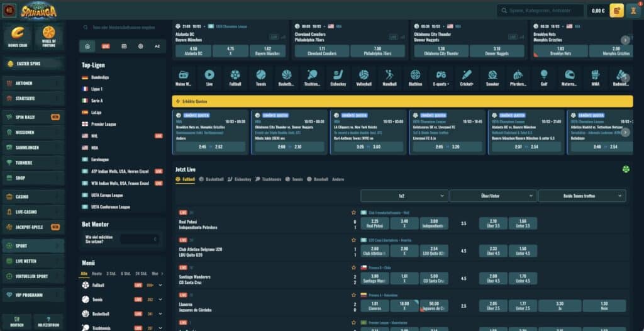The image size is (644, 331).
Task: Switch to Basketball tab under Jetzt Live
Action: [x=211, y=179]
